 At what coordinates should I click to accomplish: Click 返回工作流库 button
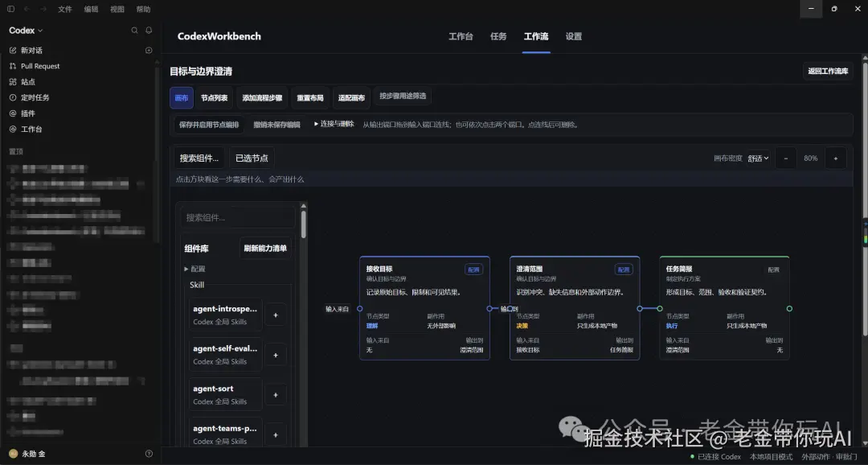click(828, 71)
